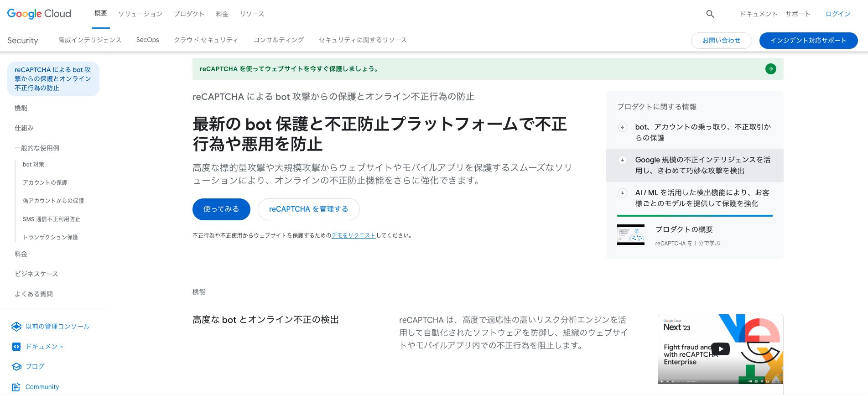Open the 概要 top navigation tab
Image resolution: width=868 pixels, height=395 pixels.
click(x=101, y=14)
